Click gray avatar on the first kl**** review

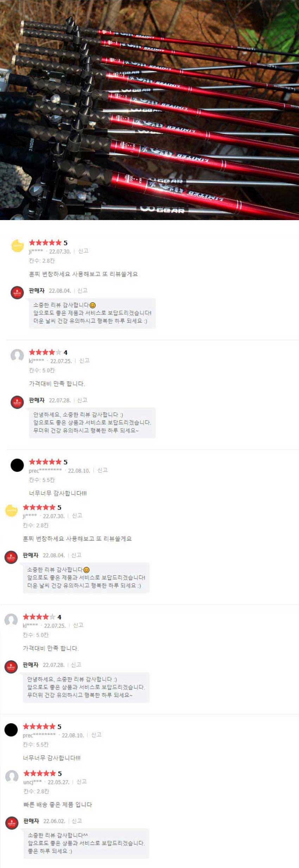[x=17, y=355]
